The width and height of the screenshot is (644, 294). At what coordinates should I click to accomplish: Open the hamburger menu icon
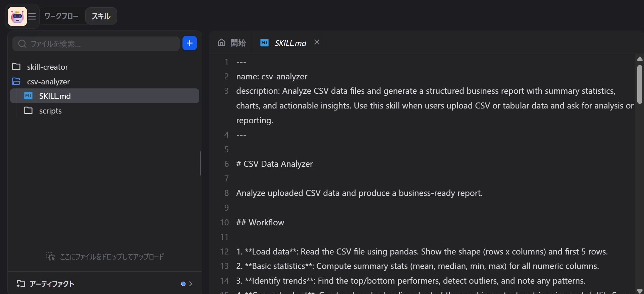tap(32, 16)
